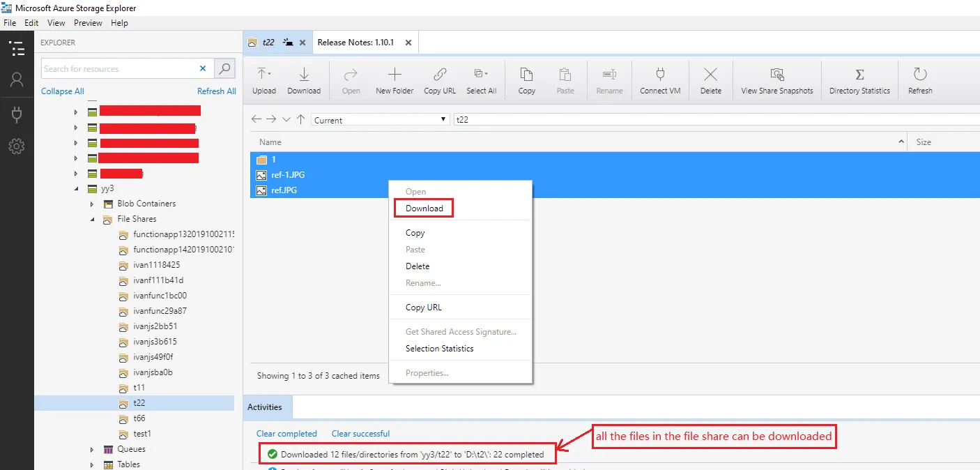Expand the Queues node

click(x=92, y=449)
